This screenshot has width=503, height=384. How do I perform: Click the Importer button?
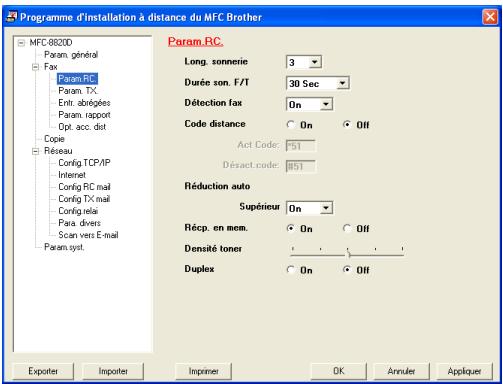(113, 371)
